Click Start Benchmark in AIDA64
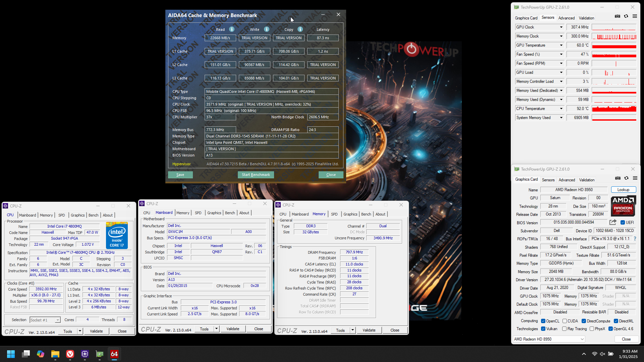 pos(256,175)
